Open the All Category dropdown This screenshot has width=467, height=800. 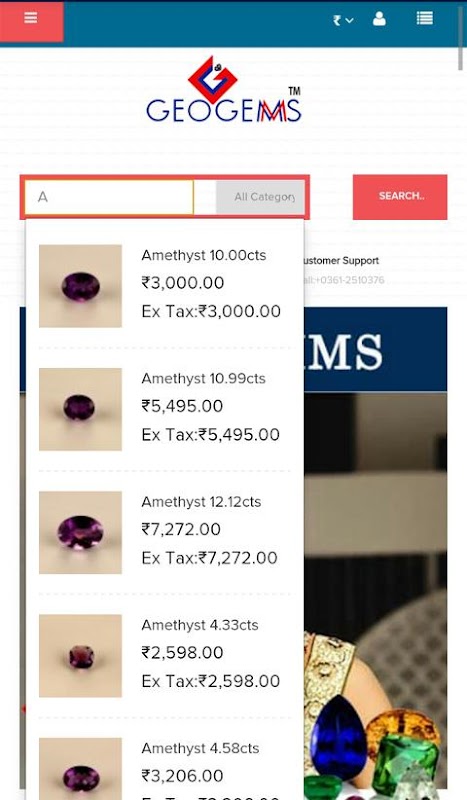260,197
